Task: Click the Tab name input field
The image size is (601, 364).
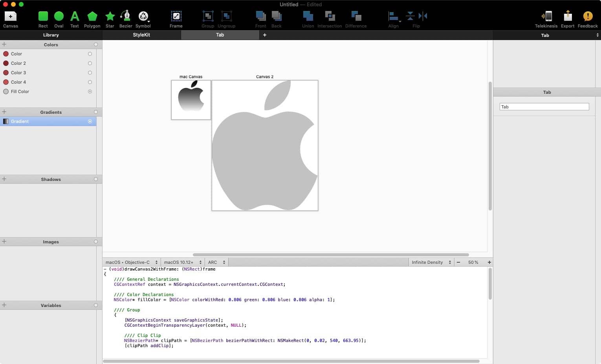Action: (544, 107)
